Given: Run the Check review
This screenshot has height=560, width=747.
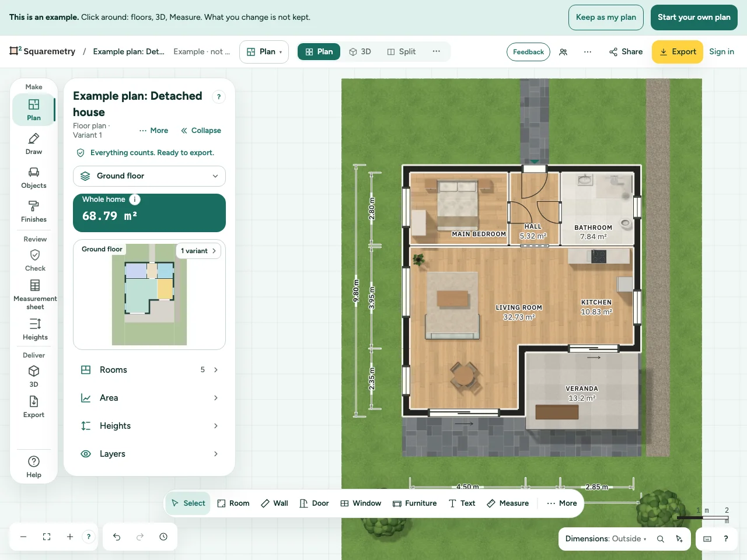Looking at the screenshot, I should click(x=34, y=260).
